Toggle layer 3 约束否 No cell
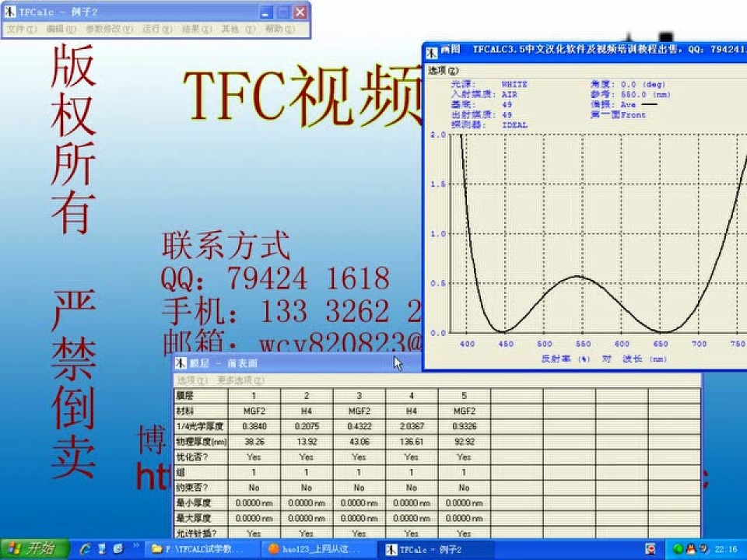The image size is (747, 560). coord(359,488)
